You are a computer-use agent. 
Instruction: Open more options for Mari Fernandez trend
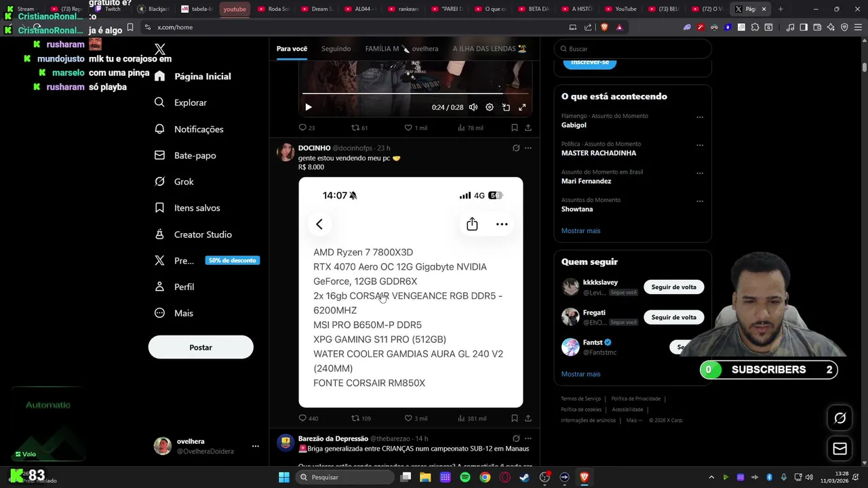click(x=700, y=173)
